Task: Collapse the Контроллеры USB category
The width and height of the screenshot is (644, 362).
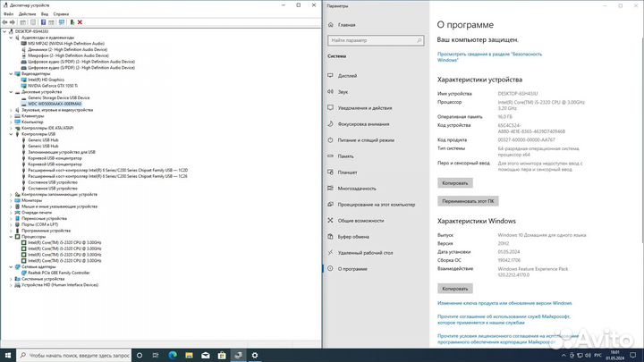Action: 11,134
